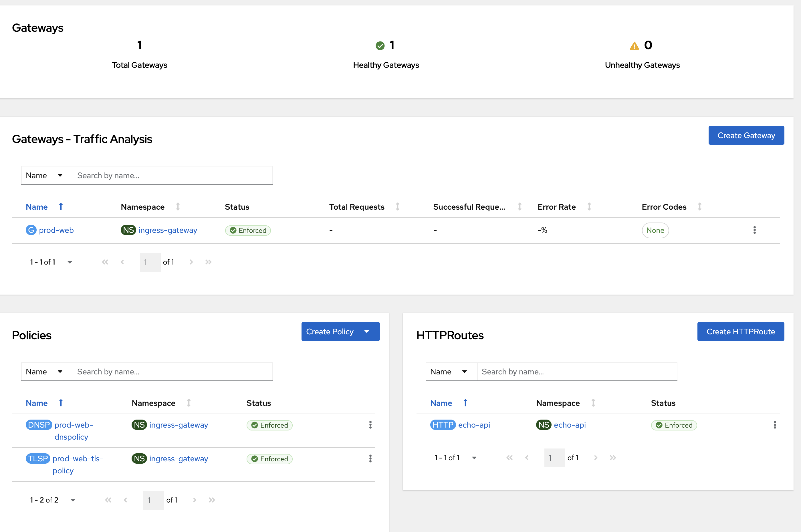Click NS badge beside ingress-gateway in gateways table
Viewport: 801px width, 532px height.
[x=128, y=230]
